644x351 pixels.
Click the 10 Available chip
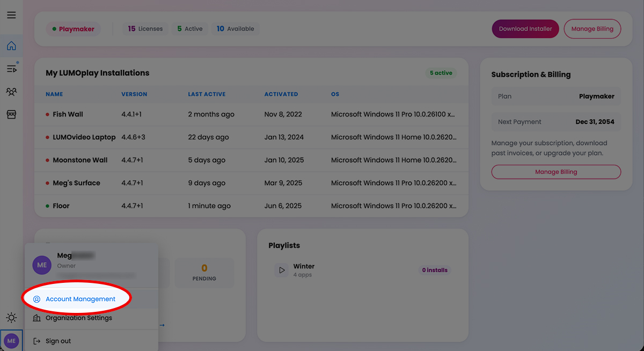[x=235, y=29]
